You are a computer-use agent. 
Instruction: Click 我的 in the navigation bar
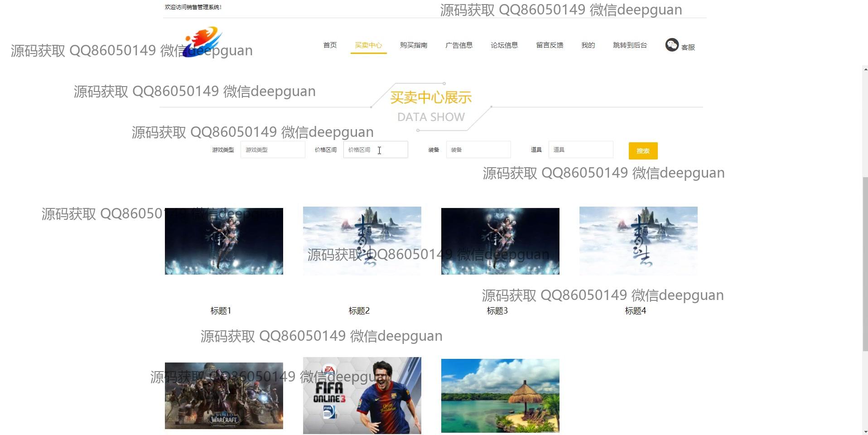tap(588, 45)
